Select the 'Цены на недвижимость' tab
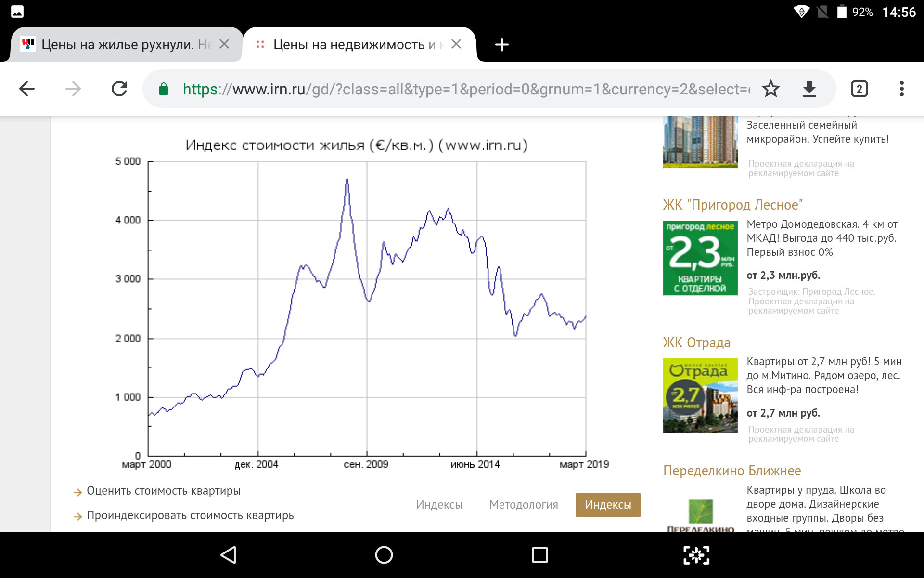This screenshot has height=578, width=924. click(360, 44)
